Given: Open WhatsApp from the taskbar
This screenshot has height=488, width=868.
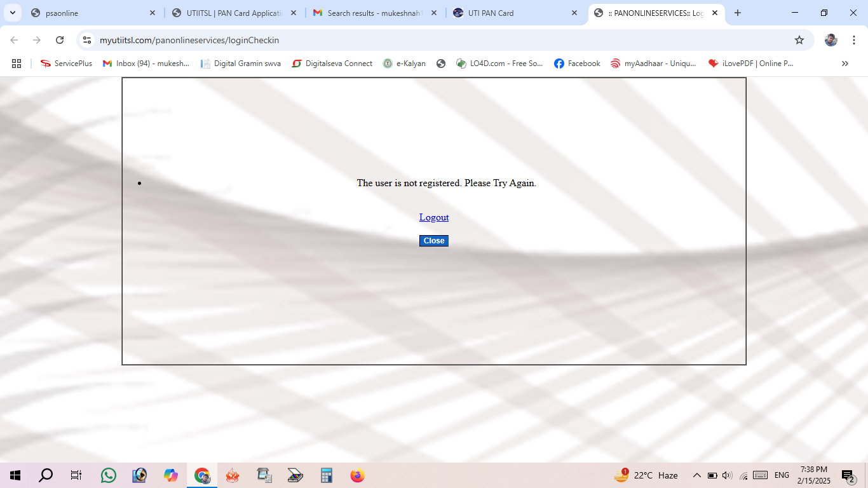Looking at the screenshot, I should 109,475.
